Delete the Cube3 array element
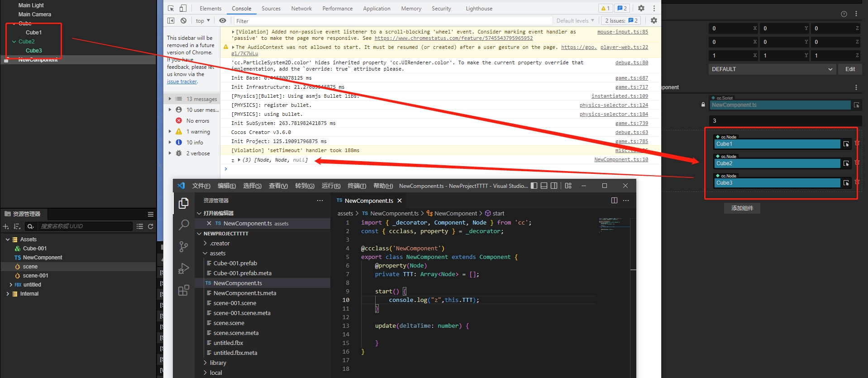The width and height of the screenshot is (868, 378). 857,182
